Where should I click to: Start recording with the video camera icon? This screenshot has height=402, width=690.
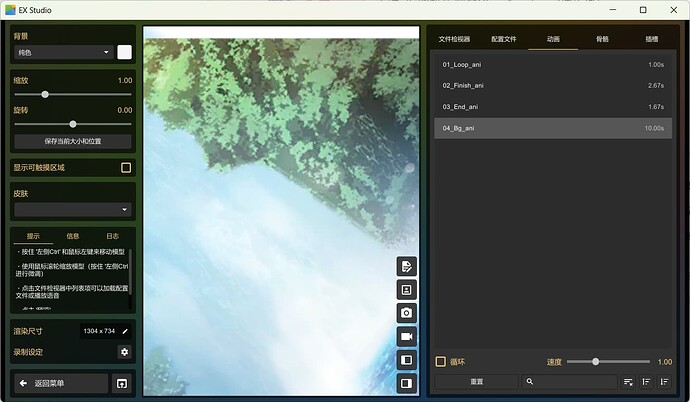coord(407,336)
